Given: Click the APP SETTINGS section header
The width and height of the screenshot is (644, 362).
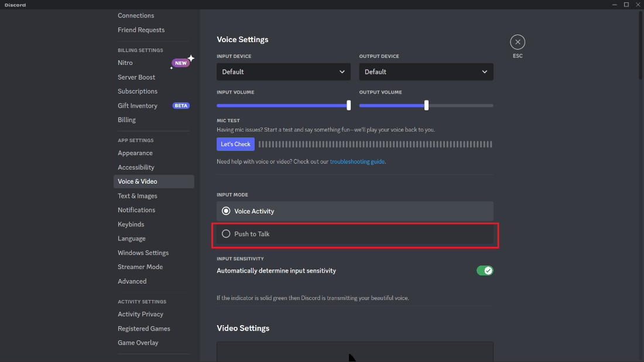Looking at the screenshot, I should point(136,140).
